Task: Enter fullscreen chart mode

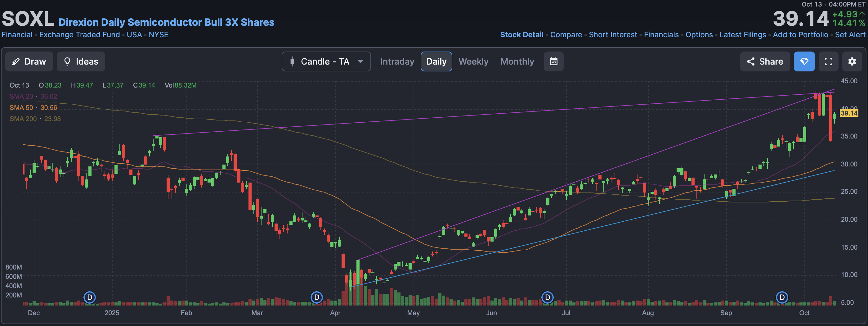Action: 829,61
